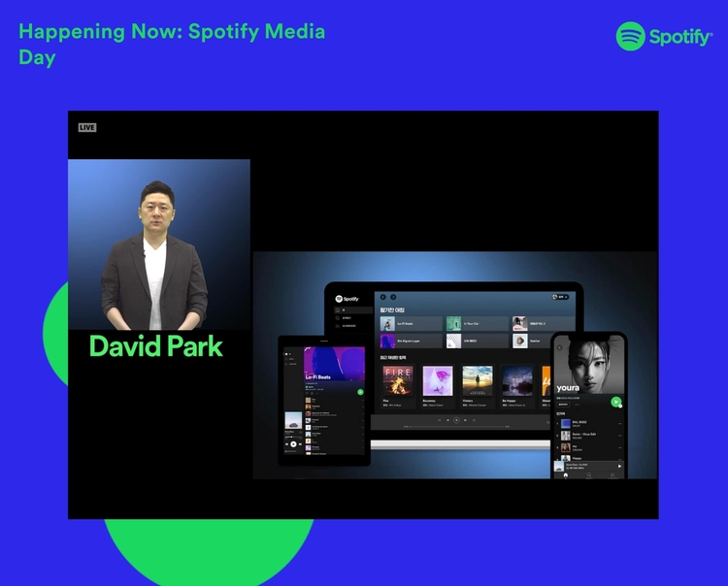Open the FIRE album thumbnail
728x586 pixels.
coord(398,380)
